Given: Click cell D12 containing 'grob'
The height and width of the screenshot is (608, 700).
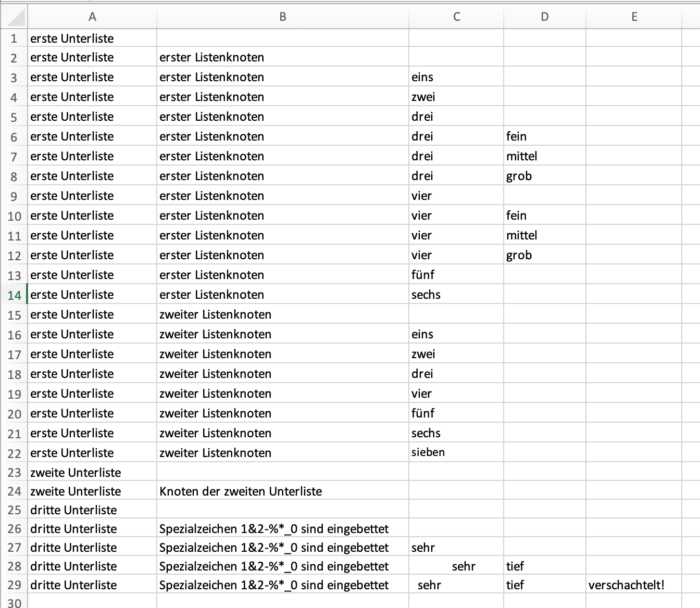Looking at the screenshot, I should pos(545,255).
